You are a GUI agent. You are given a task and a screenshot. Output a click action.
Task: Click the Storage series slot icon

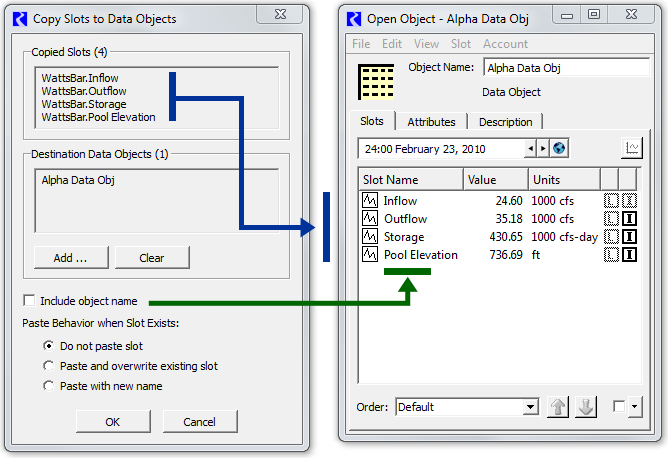pyautogui.click(x=369, y=236)
